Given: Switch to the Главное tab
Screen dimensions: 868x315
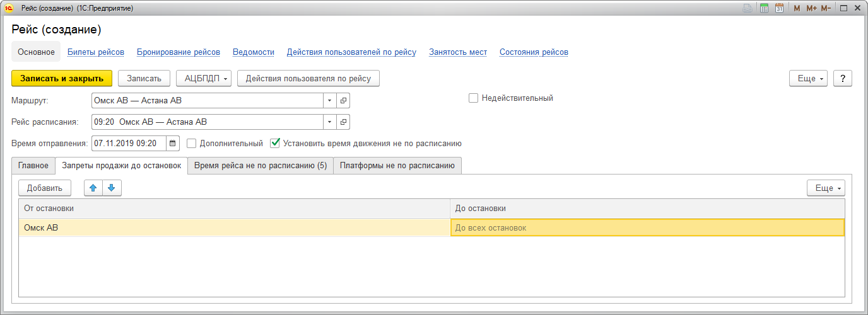Looking at the screenshot, I should (33, 166).
